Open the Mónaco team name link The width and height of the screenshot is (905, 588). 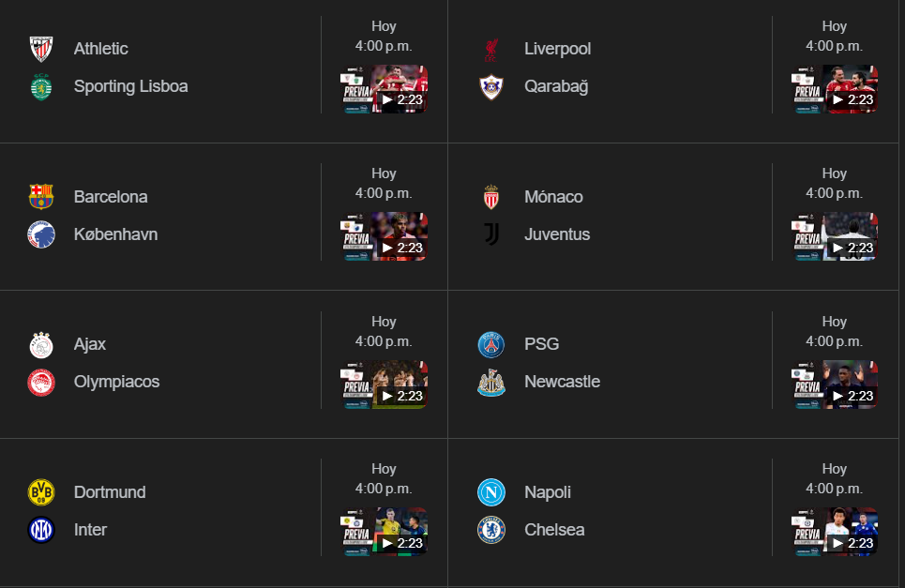coord(553,197)
